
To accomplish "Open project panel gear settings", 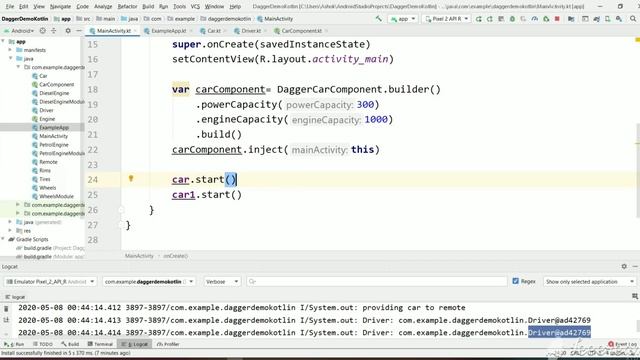I will coord(68,31).
